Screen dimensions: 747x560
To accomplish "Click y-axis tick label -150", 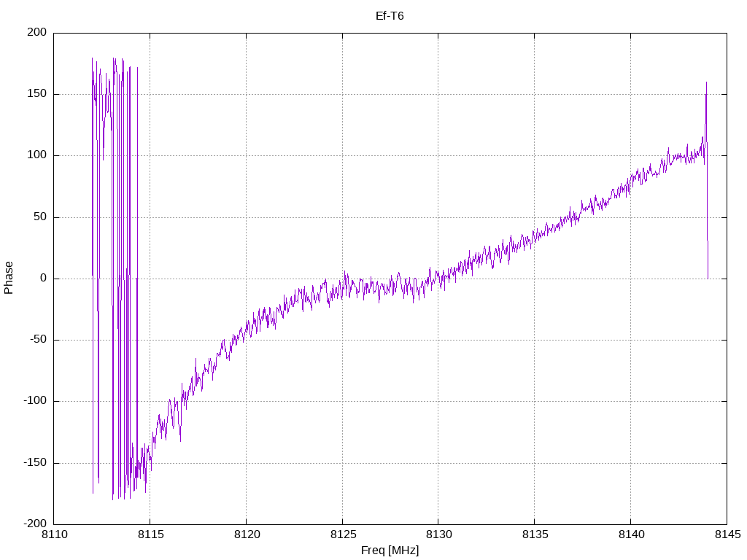I will click(x=35, y=462).
